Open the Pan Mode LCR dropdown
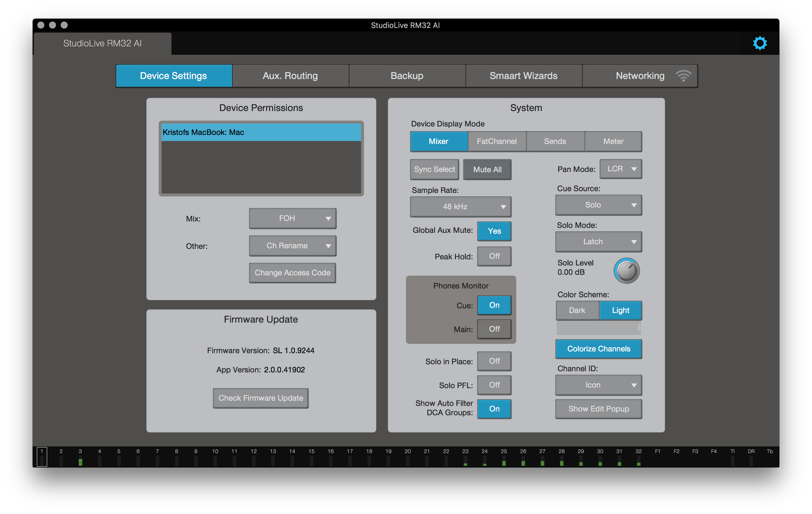The height and width of the screenshot is (514, 812). [x=620, y=169]
